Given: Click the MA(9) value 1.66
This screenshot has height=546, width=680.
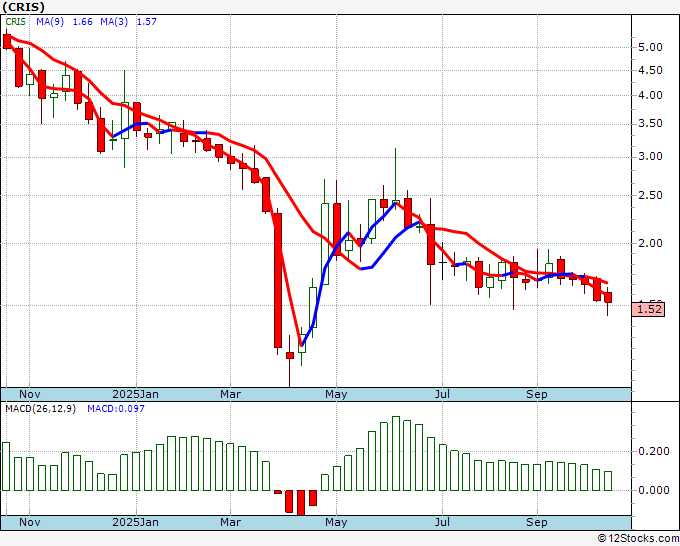Looking at the screenshot, I should (82, 21).
